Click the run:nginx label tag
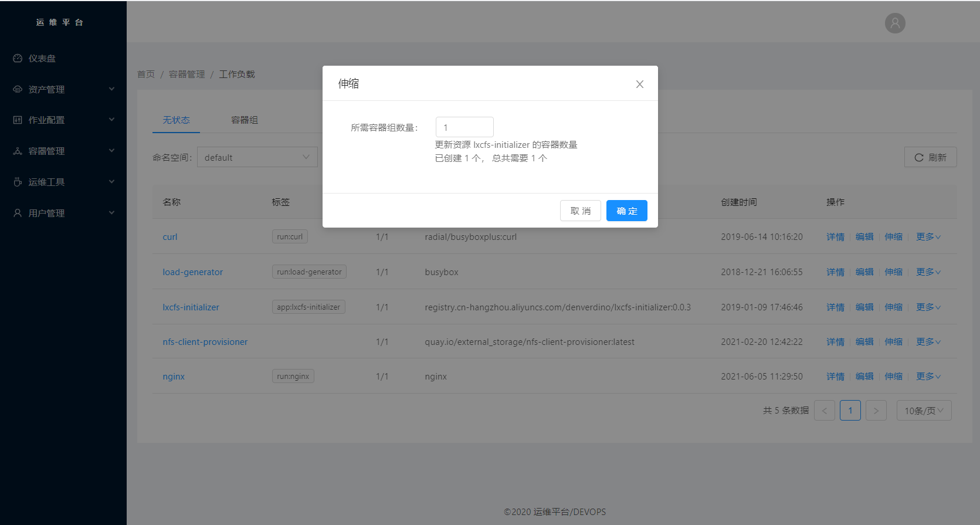Screen dimensions: 980x525 coord(293,376)
